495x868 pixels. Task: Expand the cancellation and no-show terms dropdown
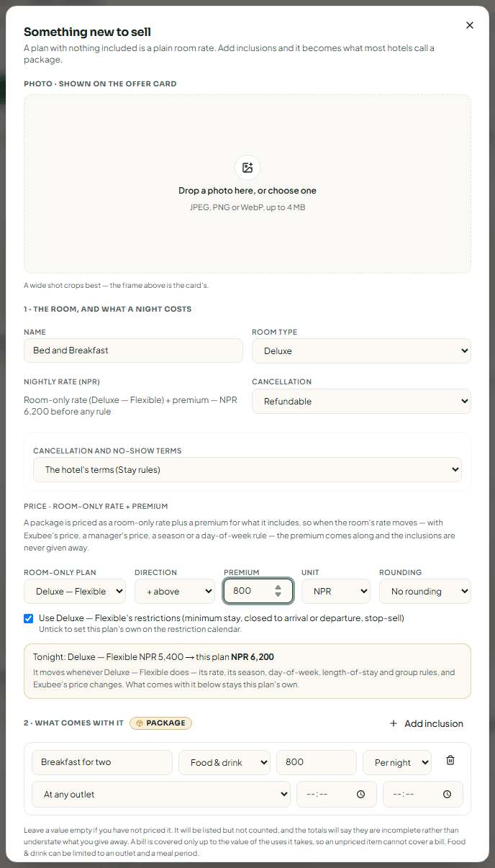[x=247, y=469]
